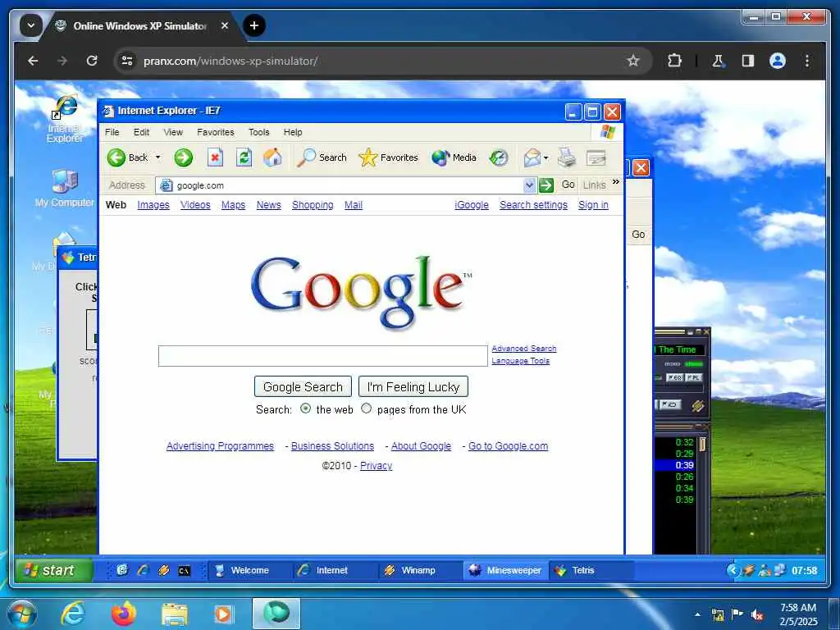Click the XP start button
The height and width of the screenshot is (630, 840).
click(53, 570)
